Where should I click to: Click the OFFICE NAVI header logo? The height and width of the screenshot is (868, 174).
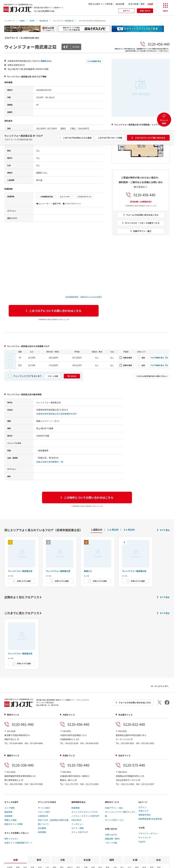click(18, 9)
